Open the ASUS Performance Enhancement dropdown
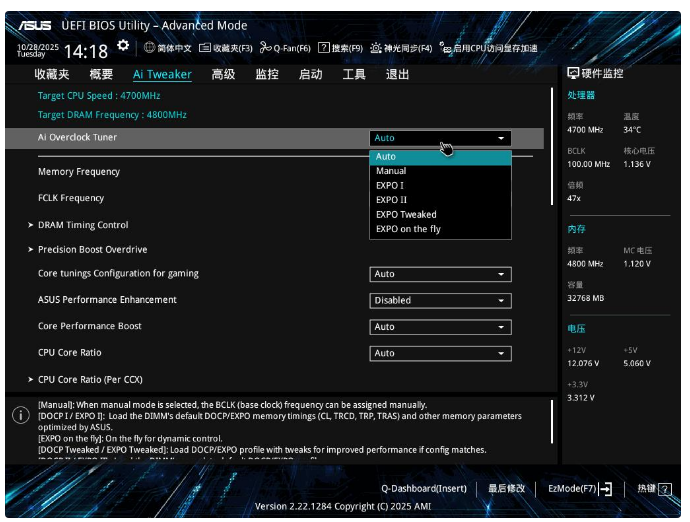This screenshot has width=690, height=522. click(440, 300)
